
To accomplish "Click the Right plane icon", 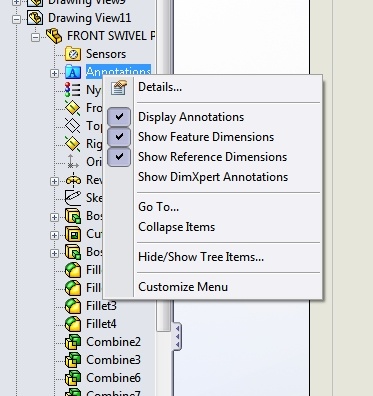I will [73, 144].
